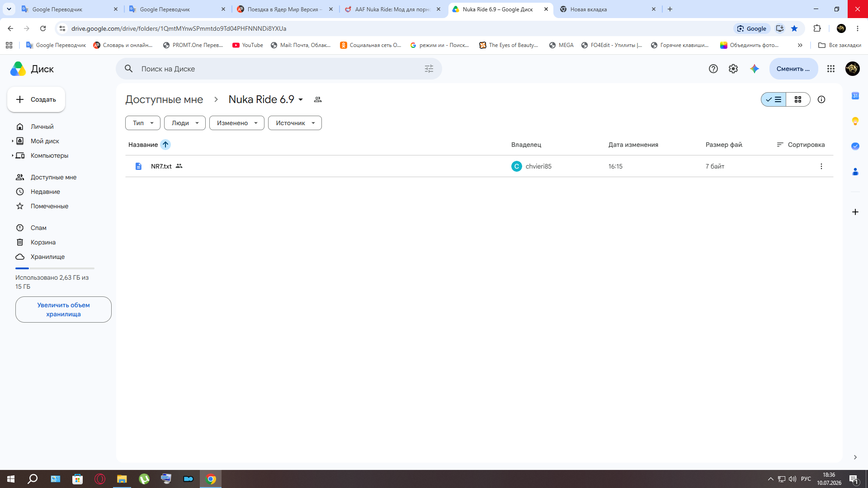Open the Сортировка options
The image size is (868, 488).
click(x=801, y=145)
